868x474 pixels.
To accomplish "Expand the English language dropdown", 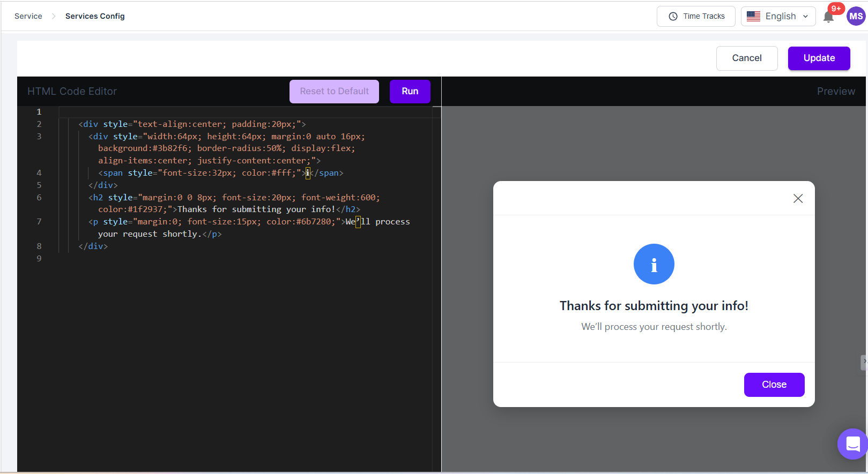I will point(805,17).
